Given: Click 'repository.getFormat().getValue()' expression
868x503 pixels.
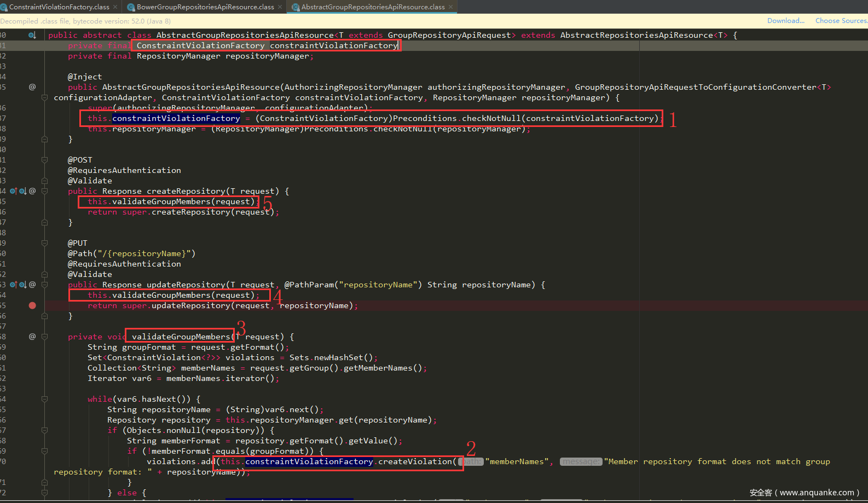Looking at the screenshot, I should pos(316,441).
